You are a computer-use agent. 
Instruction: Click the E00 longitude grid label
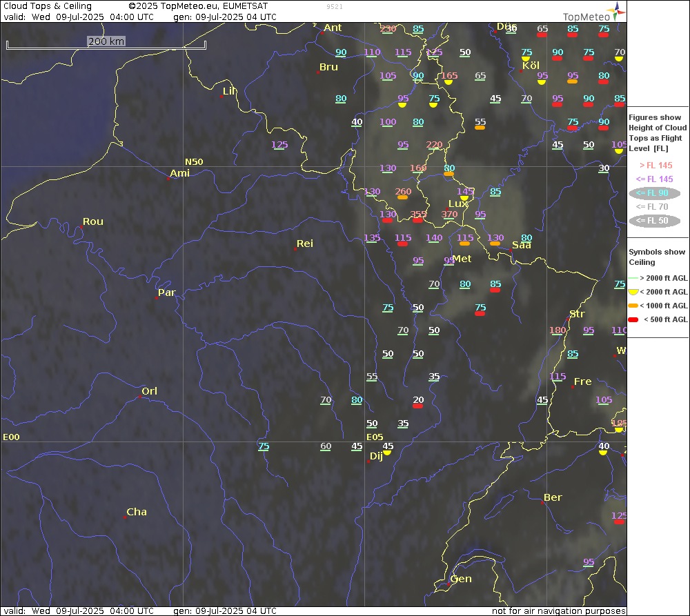pyautogui.click(x=11, y=437)
